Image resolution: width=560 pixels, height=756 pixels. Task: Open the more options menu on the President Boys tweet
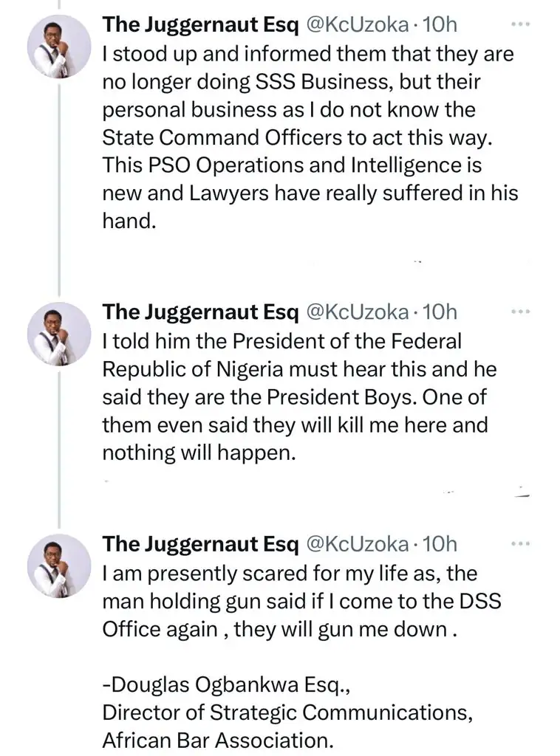521,312
